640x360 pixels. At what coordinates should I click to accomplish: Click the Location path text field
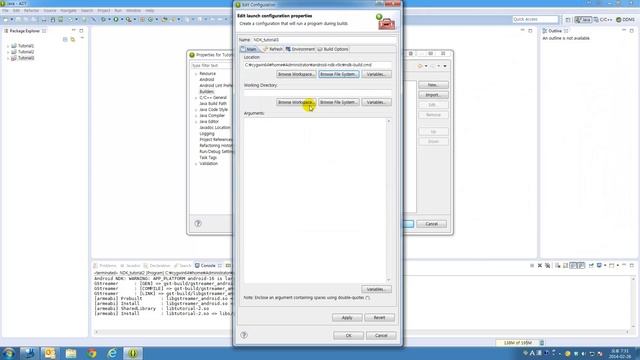[x=318, y=64]
